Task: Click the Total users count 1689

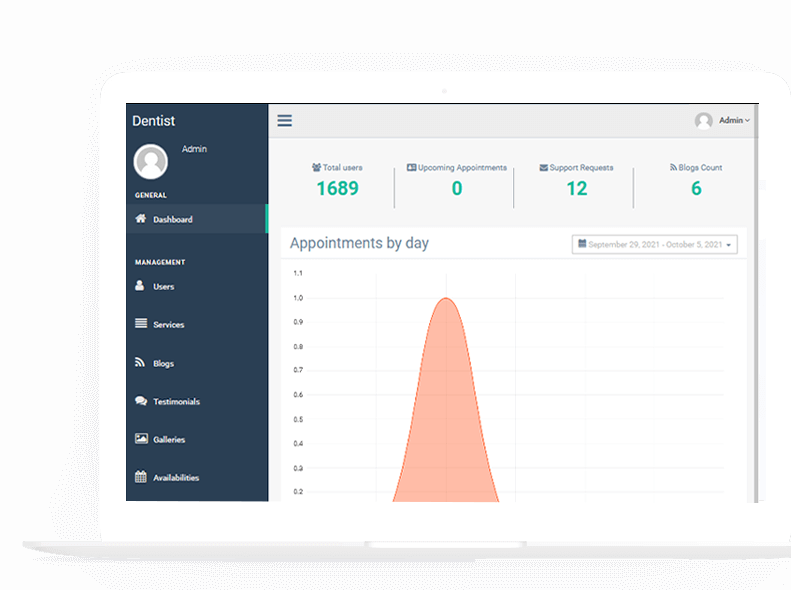Action: pos(337,188)
